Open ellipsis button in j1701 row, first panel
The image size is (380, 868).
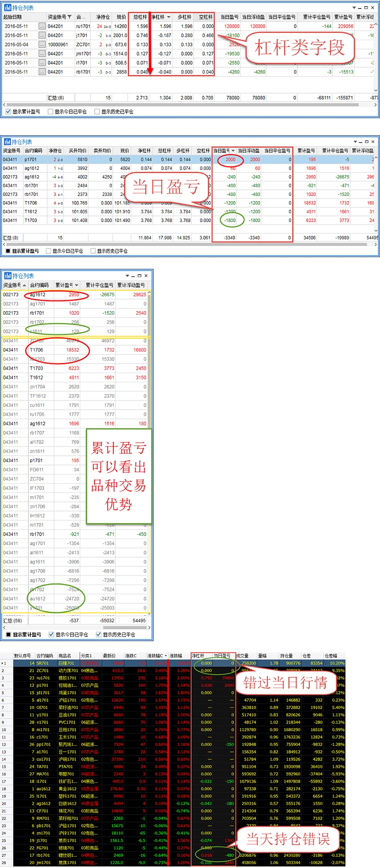click(x=42, y=35)
